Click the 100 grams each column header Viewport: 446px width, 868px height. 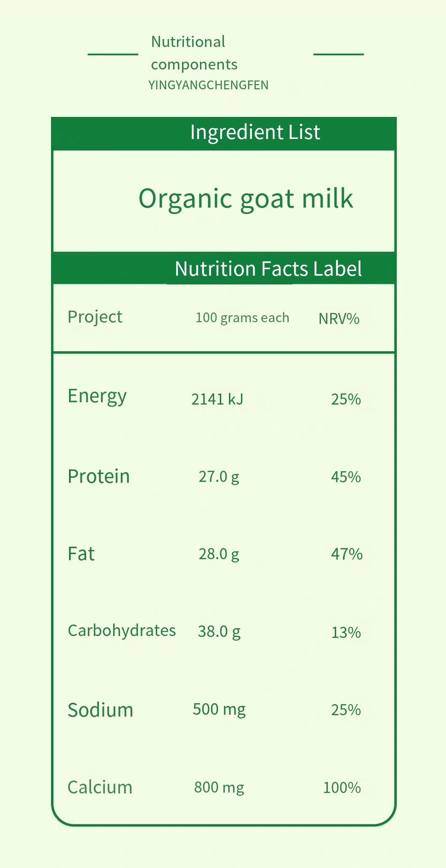242,318
